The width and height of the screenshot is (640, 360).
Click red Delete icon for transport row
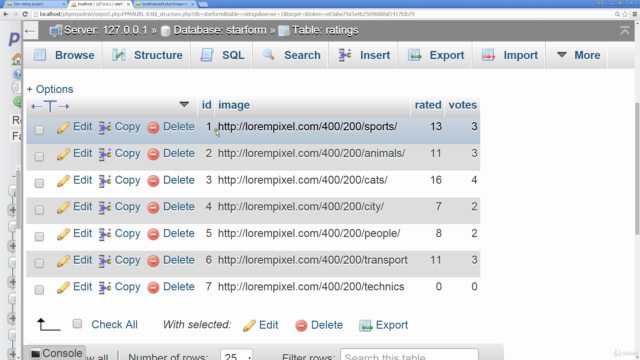[153, 261]
